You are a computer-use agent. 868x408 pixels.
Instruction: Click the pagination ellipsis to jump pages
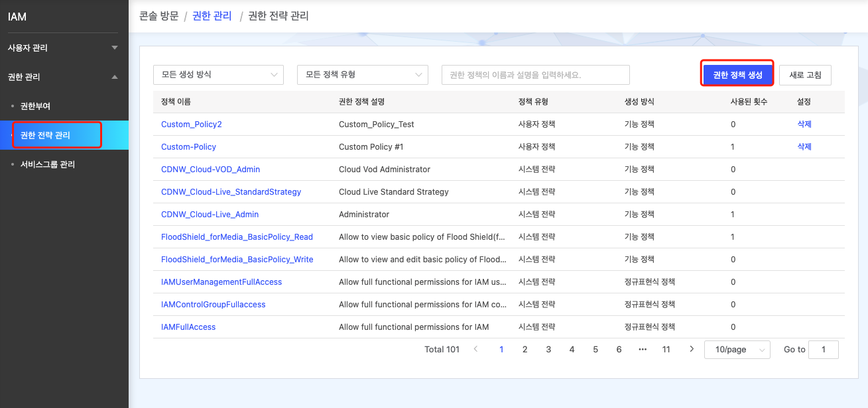tap(642, 349)
